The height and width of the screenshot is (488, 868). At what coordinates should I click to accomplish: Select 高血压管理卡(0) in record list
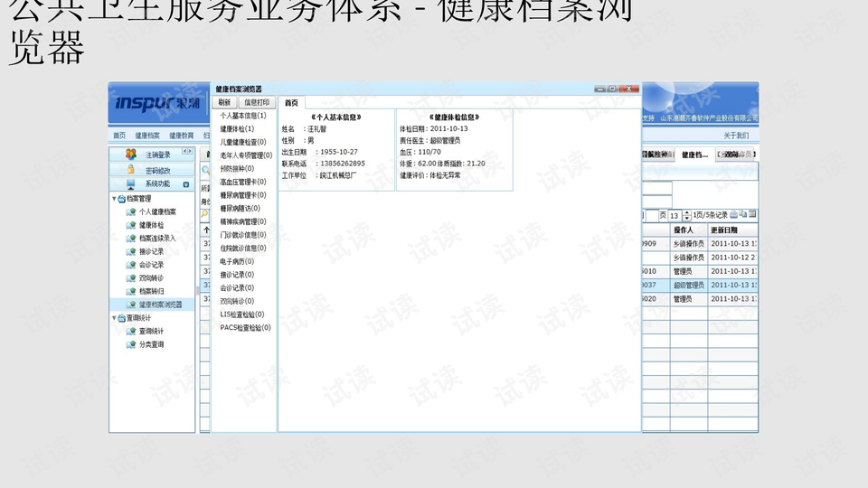(x=243, y=182)
